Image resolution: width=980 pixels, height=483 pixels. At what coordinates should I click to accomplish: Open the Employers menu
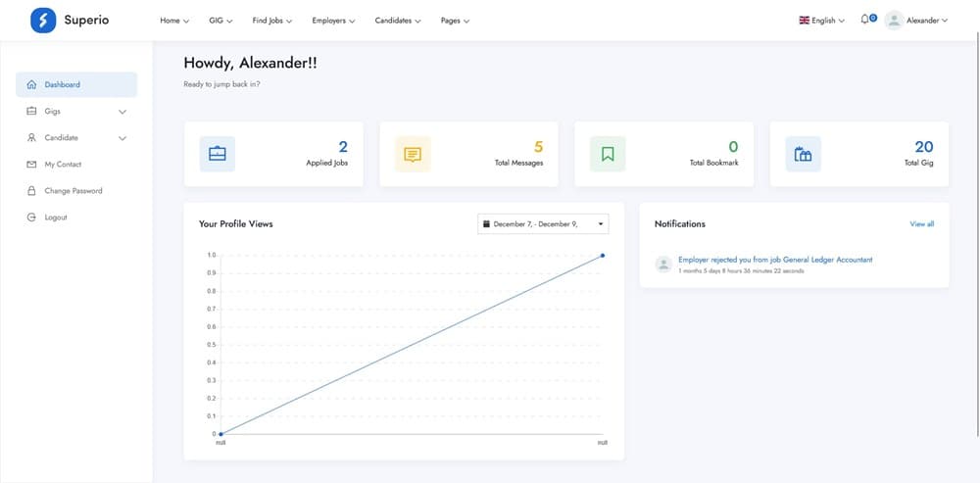tap(333, 21)
